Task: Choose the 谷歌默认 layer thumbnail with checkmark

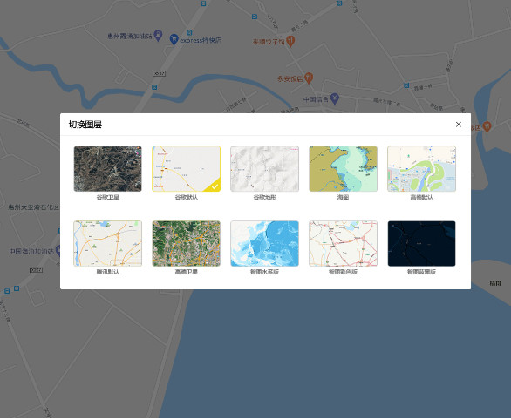Action: pyautogui.click(x=186, y=169)
